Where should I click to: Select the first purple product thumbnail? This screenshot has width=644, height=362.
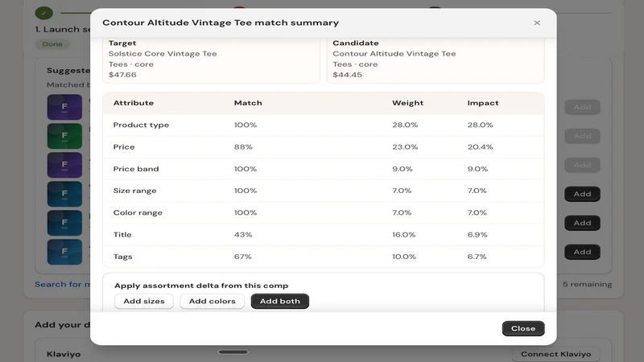tap(64, 107)
